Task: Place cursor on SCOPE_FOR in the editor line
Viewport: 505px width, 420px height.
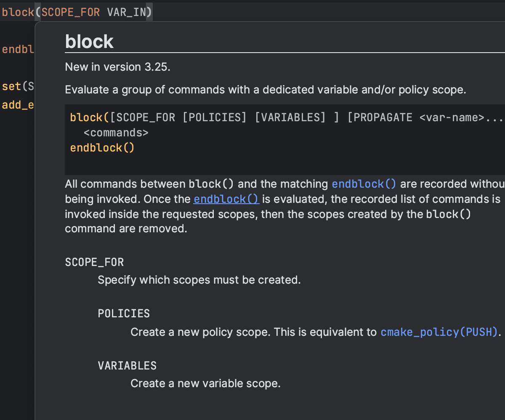Action: tap(71, 13)
